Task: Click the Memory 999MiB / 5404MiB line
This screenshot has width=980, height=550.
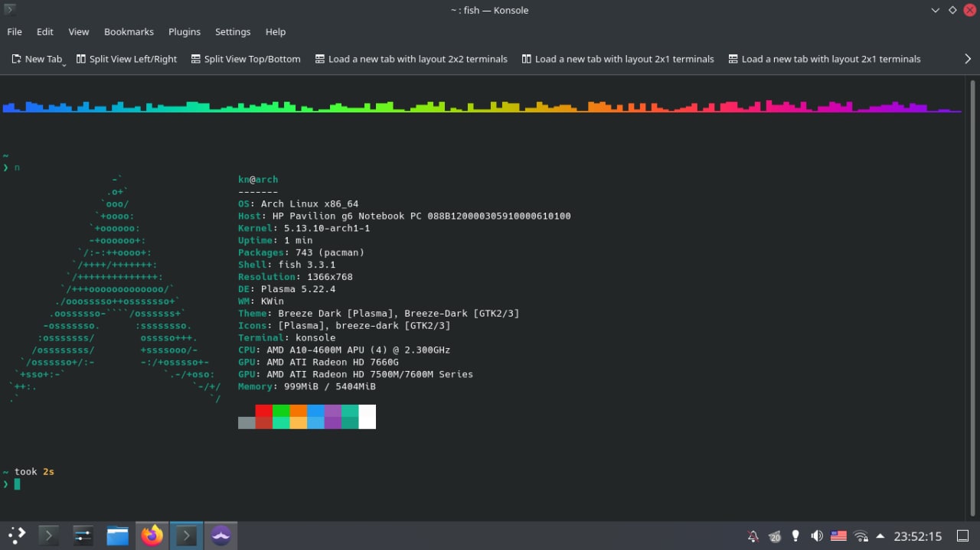Action: [307, 387]
